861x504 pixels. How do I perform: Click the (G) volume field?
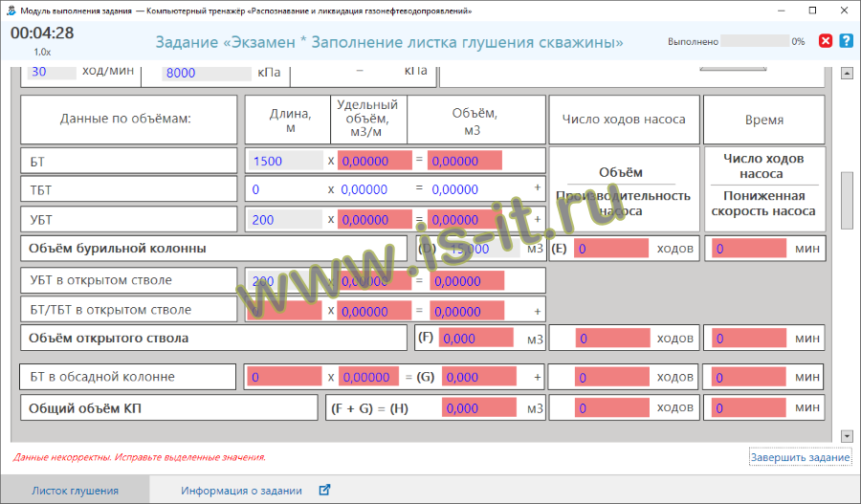click(479, 377)
